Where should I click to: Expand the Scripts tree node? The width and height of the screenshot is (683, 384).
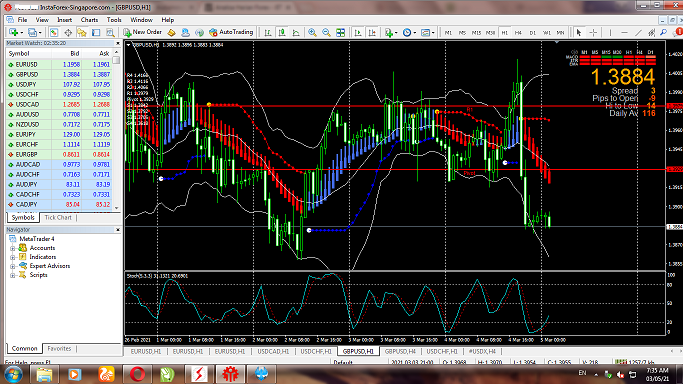pyautogui.click(x=13, y=275)
